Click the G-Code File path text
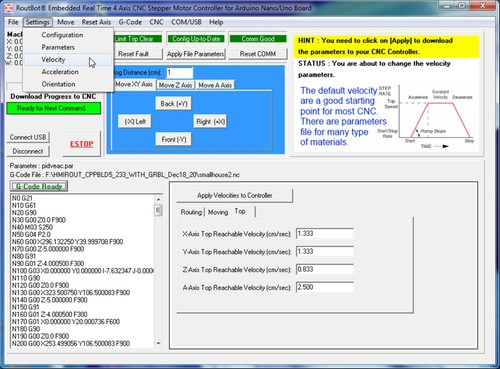 click(125, 175)
